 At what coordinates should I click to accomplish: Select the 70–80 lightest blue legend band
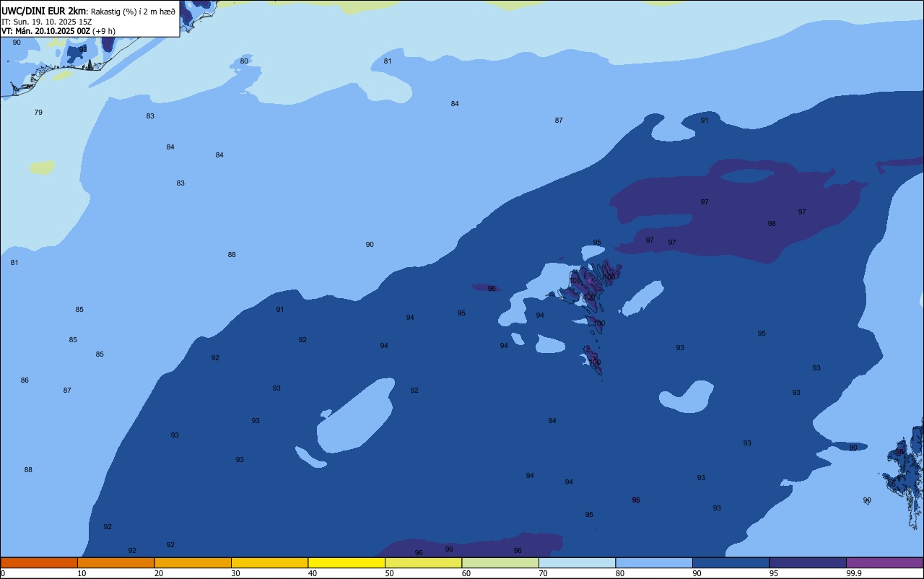pos(577,562)
